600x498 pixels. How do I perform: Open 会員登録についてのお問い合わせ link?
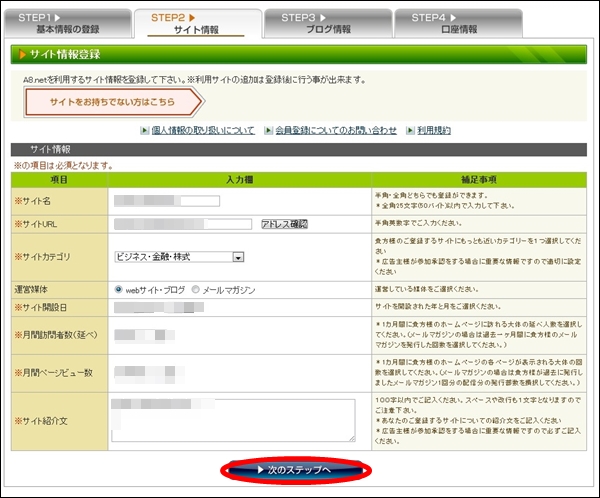click(x=336, y=131)
